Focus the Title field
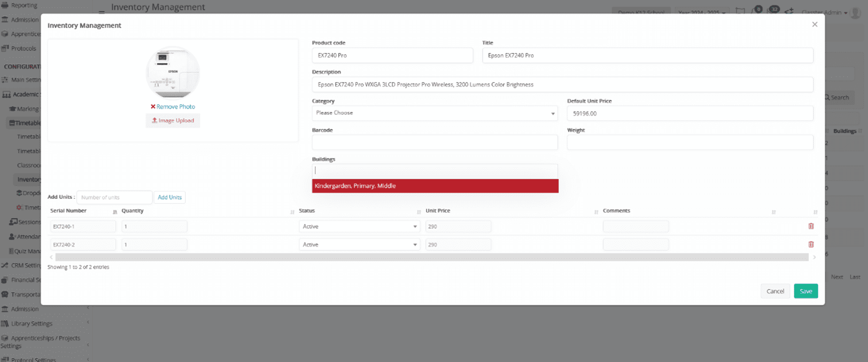The height and width of the screenshot is (362, 868). coord(648,56)
